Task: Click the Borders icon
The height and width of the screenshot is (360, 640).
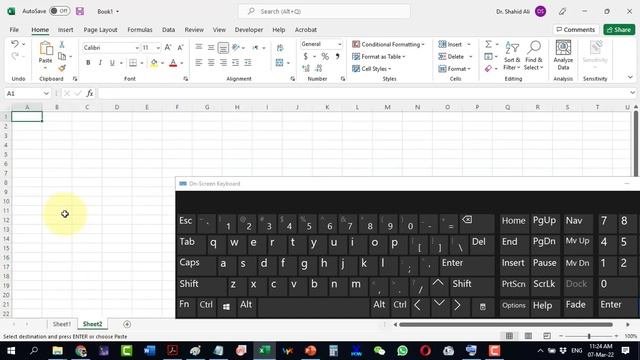Action: (x=133, y=63)
